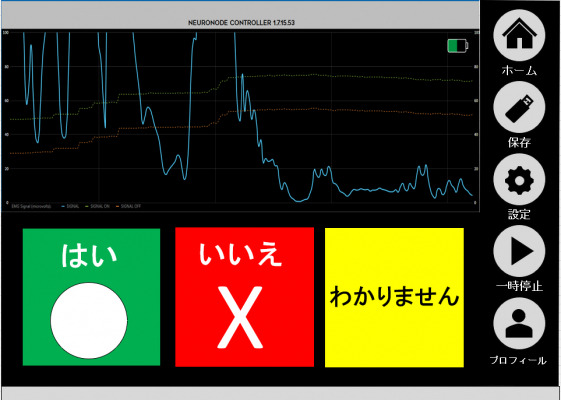Image resolution: width=561 pixels, height=400 pixels.
Task: Open the Home (ホーム) house icon
Action: (x=519, y=35)
